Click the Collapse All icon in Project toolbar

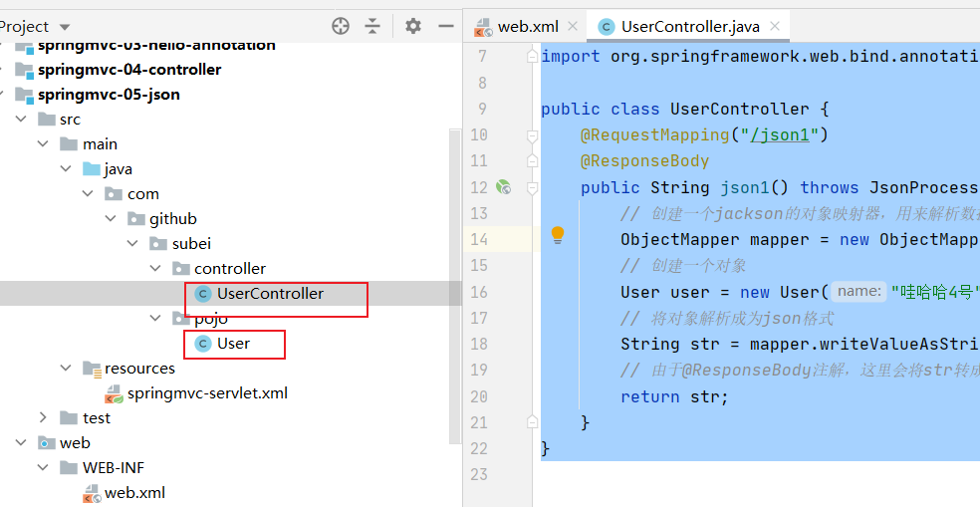(372, 26)
